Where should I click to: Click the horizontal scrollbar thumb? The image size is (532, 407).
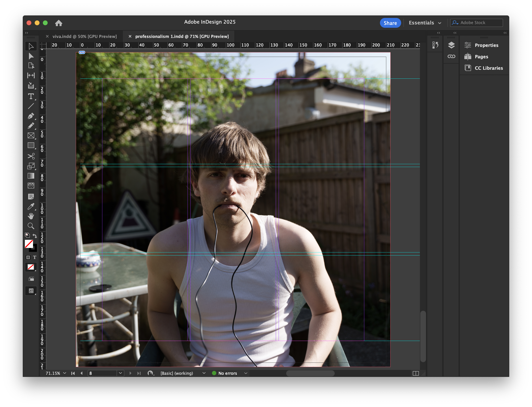[310, 373]
